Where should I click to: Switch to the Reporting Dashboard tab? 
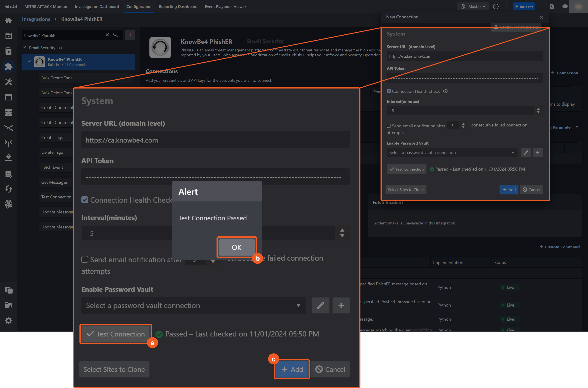point(178,7)
